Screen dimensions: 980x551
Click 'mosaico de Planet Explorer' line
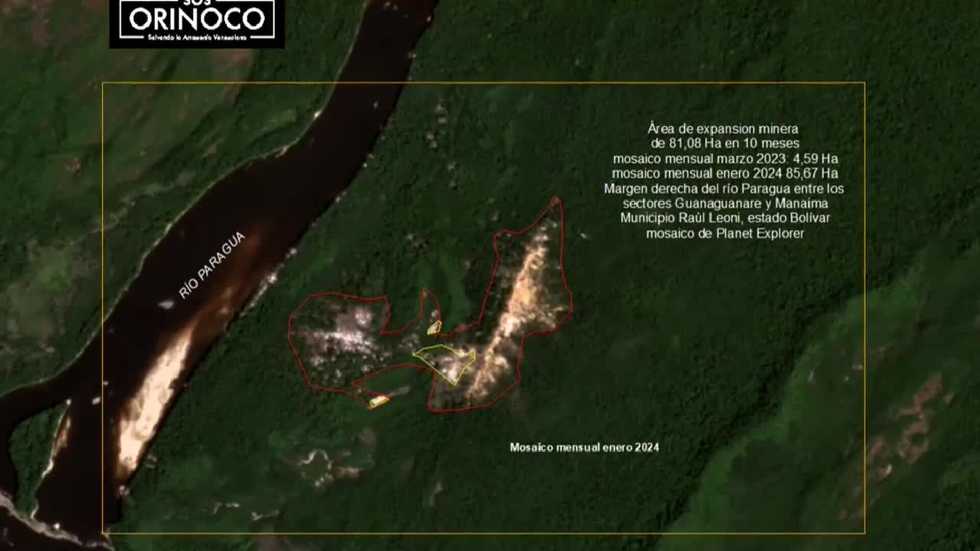(725, 234)
